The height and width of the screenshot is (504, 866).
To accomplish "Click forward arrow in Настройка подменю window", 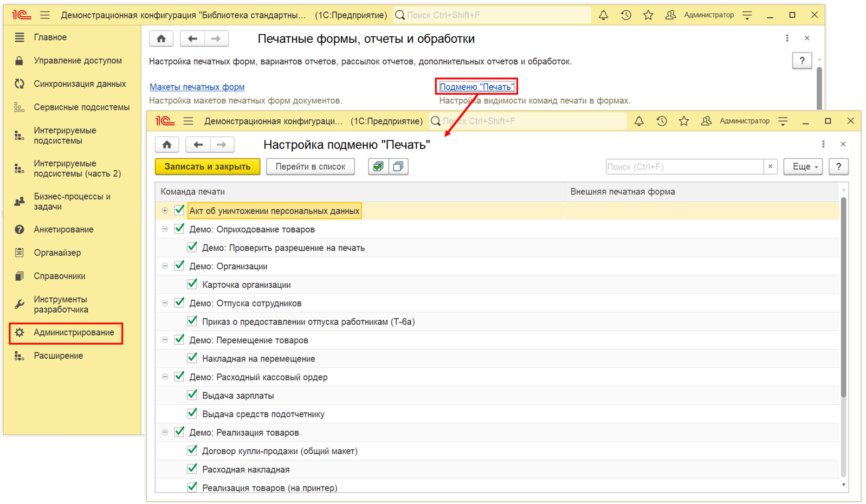I will point(222,145).
